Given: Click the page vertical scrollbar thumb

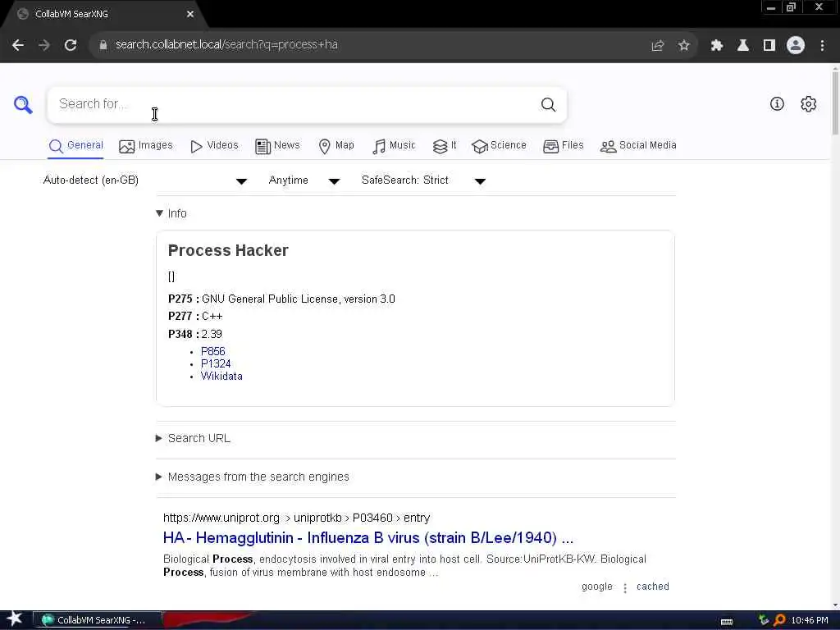Looking at the screenshot, I should (835, 102).
